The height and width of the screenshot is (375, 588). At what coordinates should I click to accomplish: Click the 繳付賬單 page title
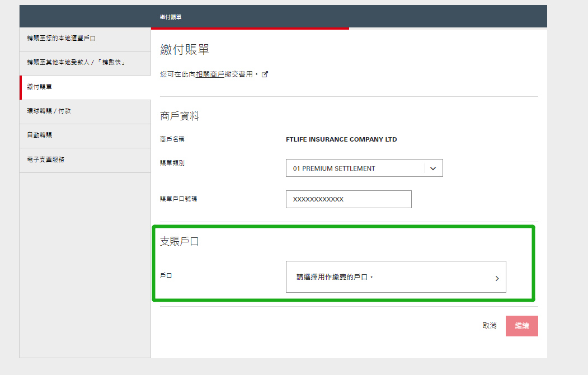point(185,49)
